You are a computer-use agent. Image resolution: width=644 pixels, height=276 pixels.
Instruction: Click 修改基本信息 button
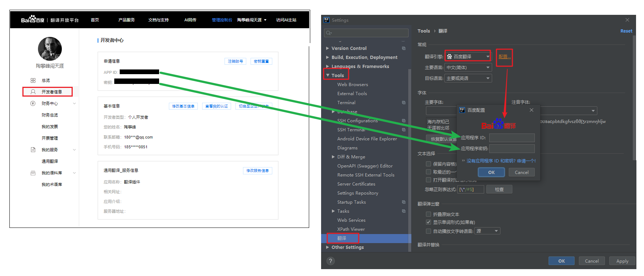point(183,106)
